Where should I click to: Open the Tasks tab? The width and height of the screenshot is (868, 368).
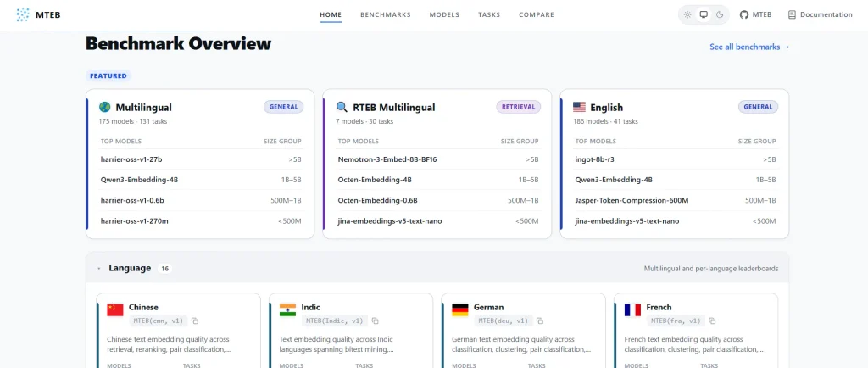point(489,15)
